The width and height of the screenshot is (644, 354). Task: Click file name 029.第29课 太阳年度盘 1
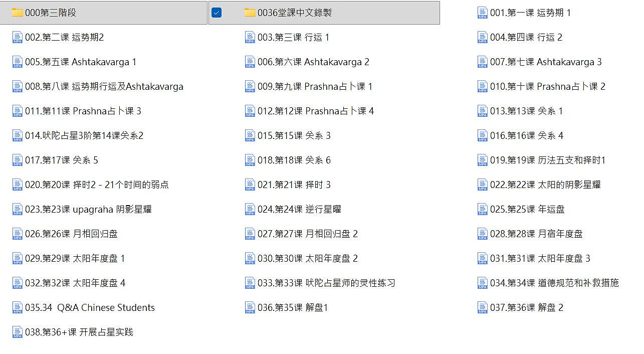pos(75,258)
